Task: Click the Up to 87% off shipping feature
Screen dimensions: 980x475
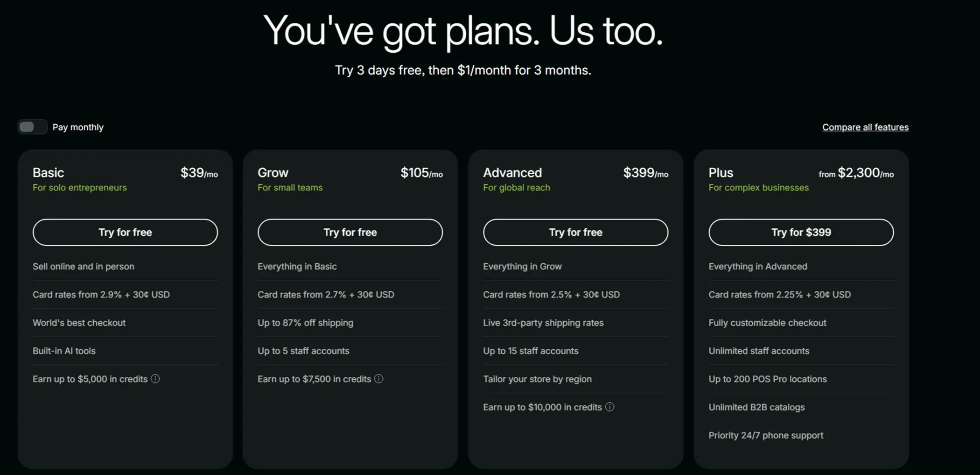Action: point(305,323)
